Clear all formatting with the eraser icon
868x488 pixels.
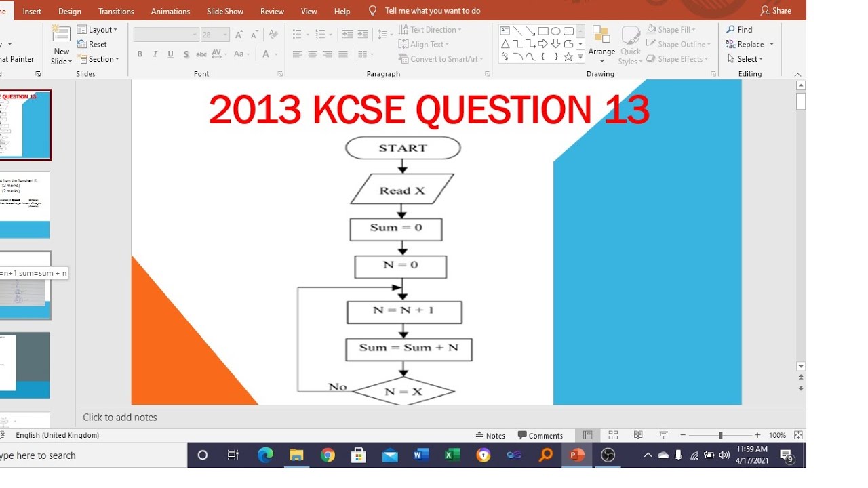coord(273,35)
